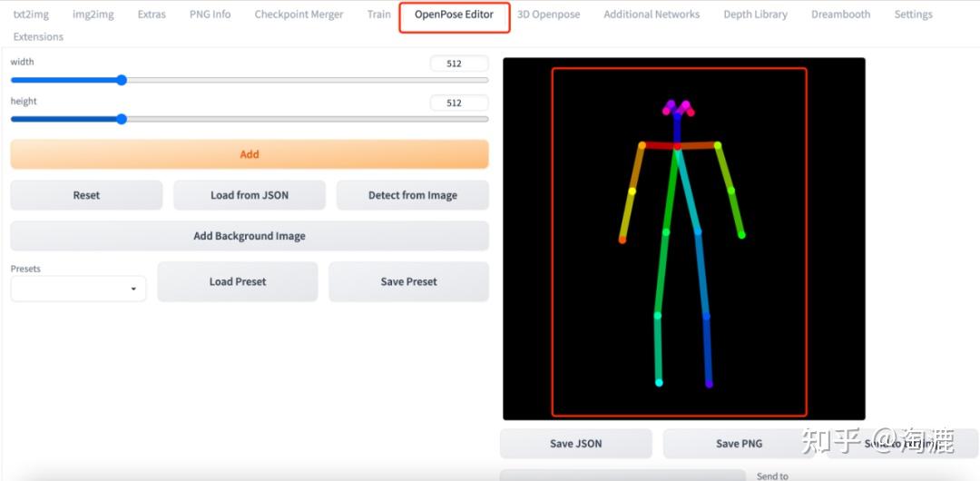This screenshot has height=481, width=980.
Task: Open the Presets dropdown arrow
Action: (133, 289)
